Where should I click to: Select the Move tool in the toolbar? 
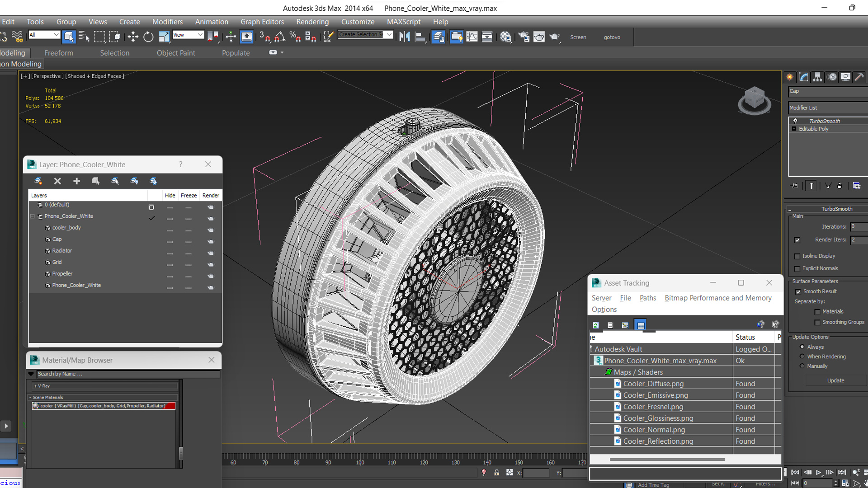point(133,37)
